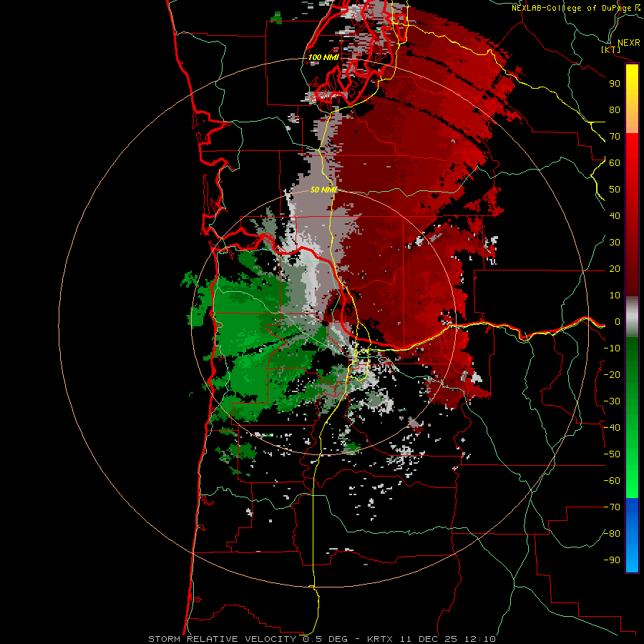Pick the gray zero-velocity segment of the color bar
The height and width of the screenshot is (644, 644).
(x=632, y=317)
